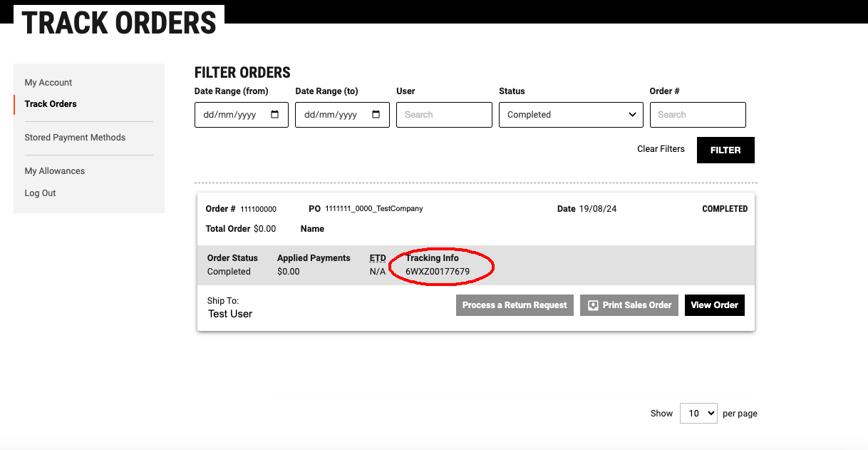868x450 pixels.
Task: Focus the Order # search field
Action: (x=698, y=115)
